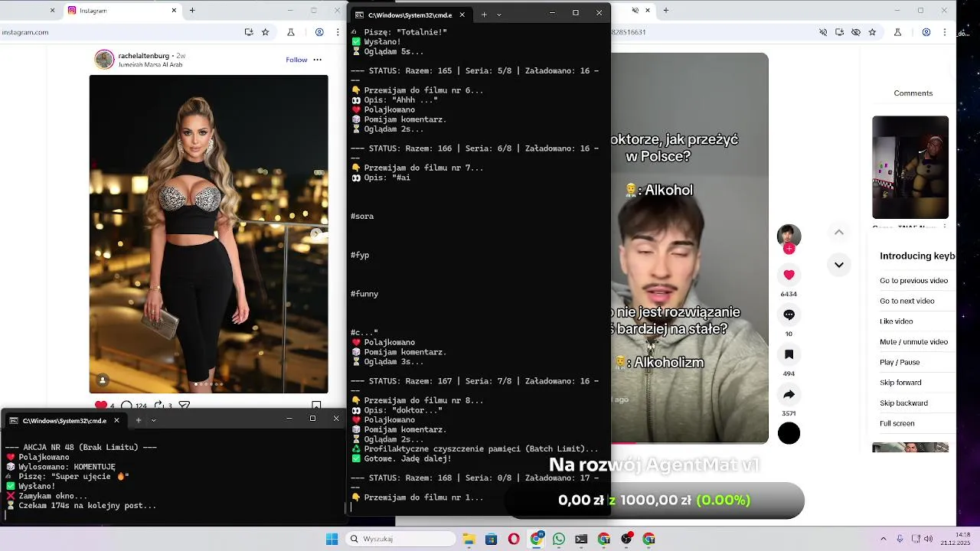Share the TikTok video with arrow icon

(x=789, y=394)
